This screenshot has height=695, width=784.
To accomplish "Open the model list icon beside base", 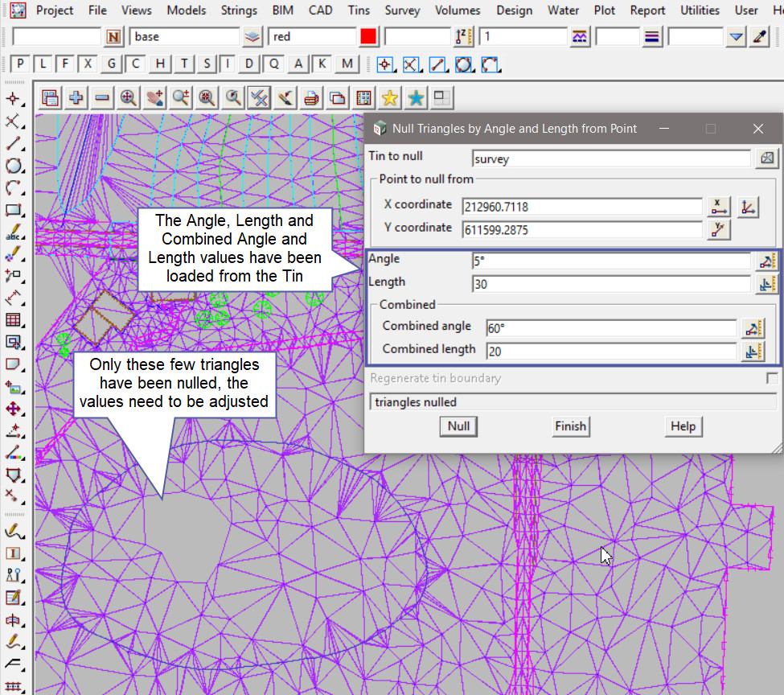I will point(253,37).
